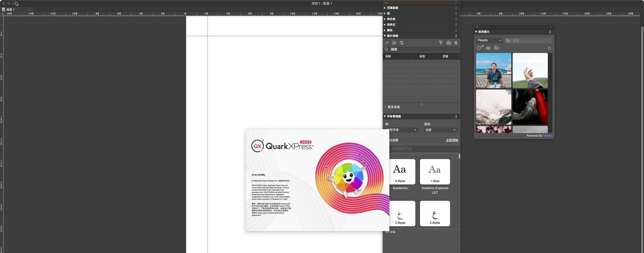Open options menu for 字体管理器 panel

click(456, 117)
